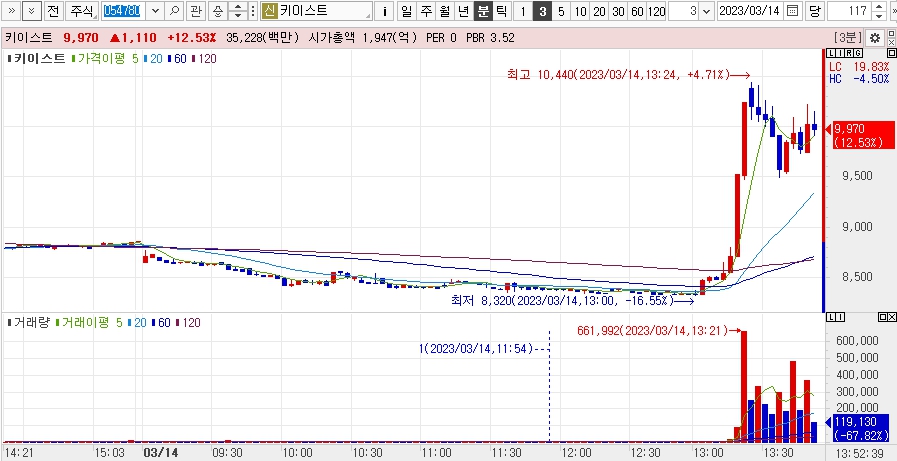897x461 pixels.
Task: Select the 120-minute interval button
Action: (x=656, y=10)
